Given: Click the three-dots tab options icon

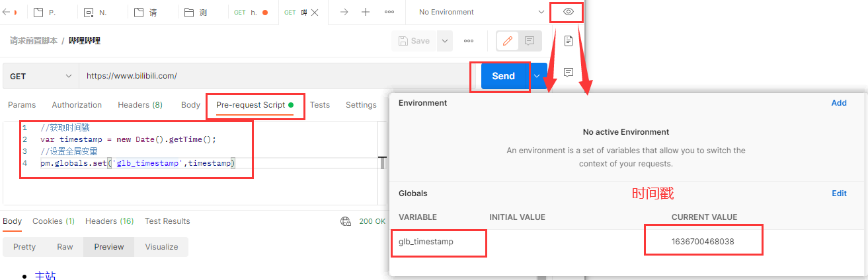Looking at the screenshot, I should tap(389, 12).
